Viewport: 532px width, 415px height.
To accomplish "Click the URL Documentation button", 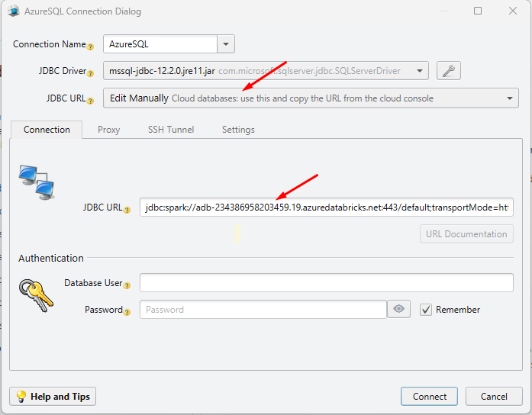I will pyautogui.click(x=466, y=234).
